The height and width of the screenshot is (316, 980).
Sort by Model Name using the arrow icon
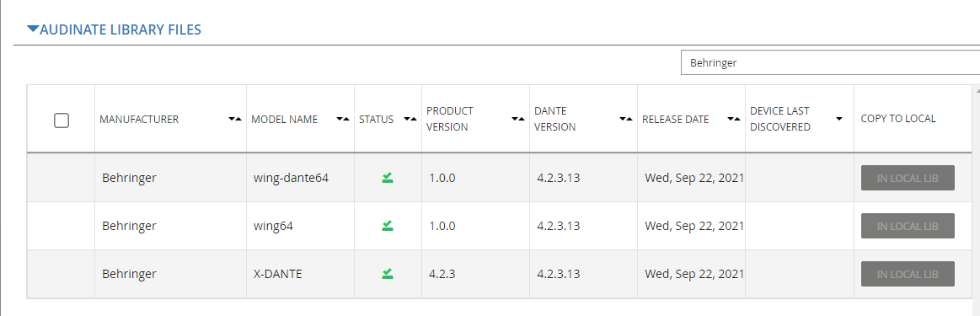tap(342, 120)
